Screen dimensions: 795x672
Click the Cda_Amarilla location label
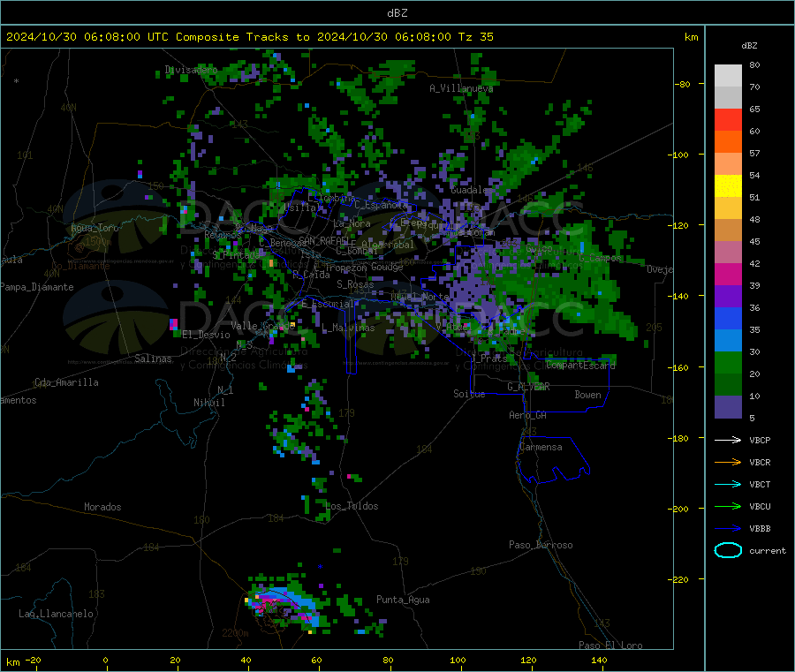pos(66,382)
